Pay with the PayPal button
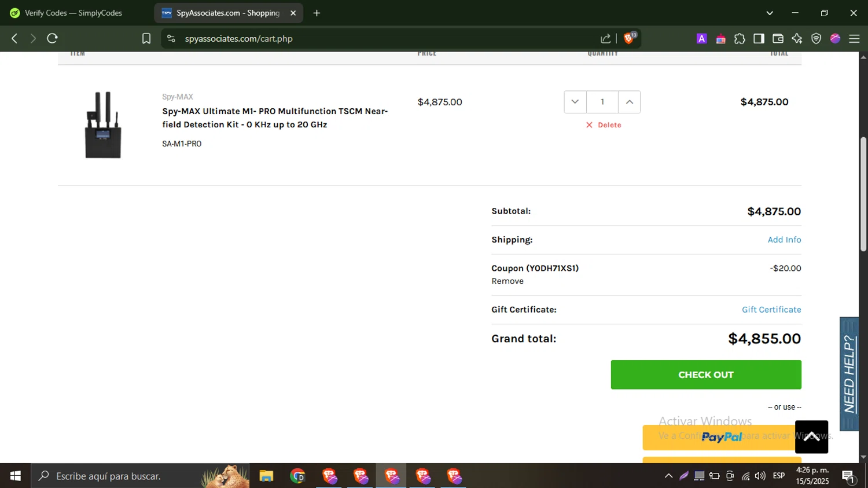The image size is (868, 488). coord(722,438)
